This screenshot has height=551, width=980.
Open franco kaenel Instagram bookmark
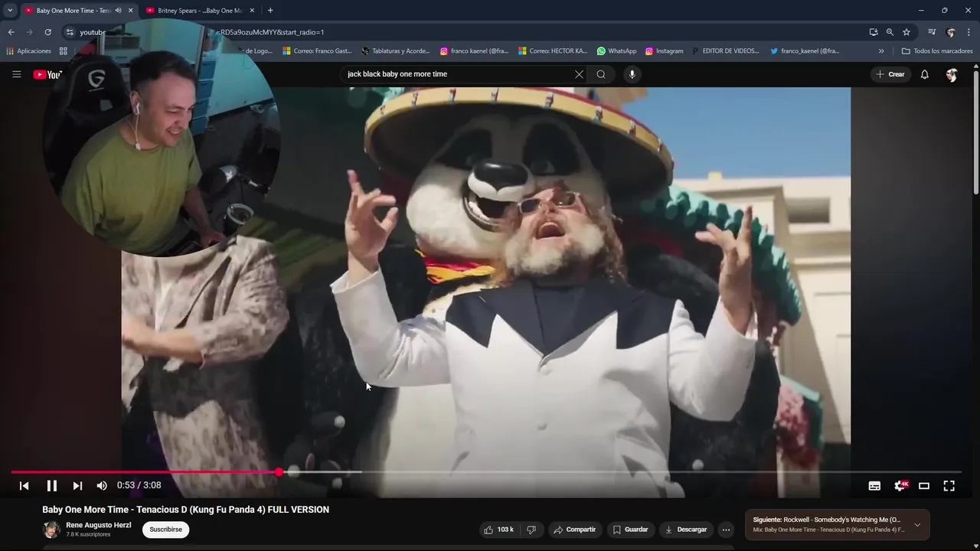474,51
